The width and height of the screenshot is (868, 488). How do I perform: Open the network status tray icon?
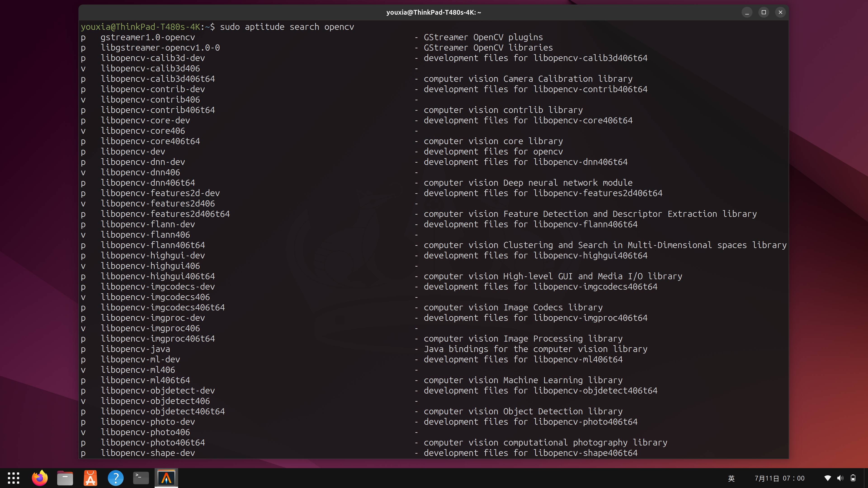coord(828,478)
